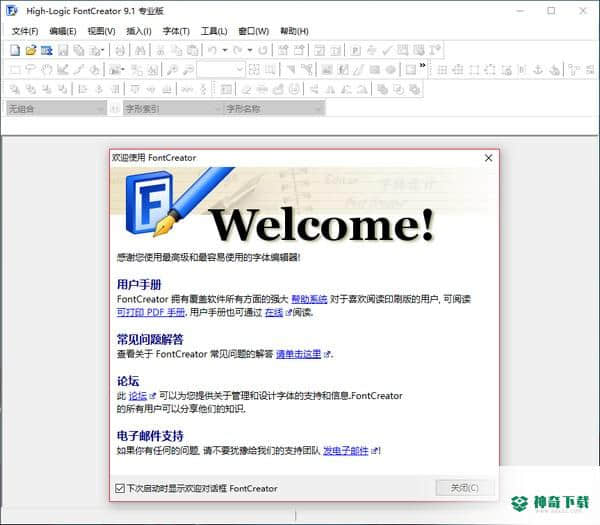The height and width of the screenshot is (525, 600).
Task: Click the Redo arrow icon
Action: point(238,50)
